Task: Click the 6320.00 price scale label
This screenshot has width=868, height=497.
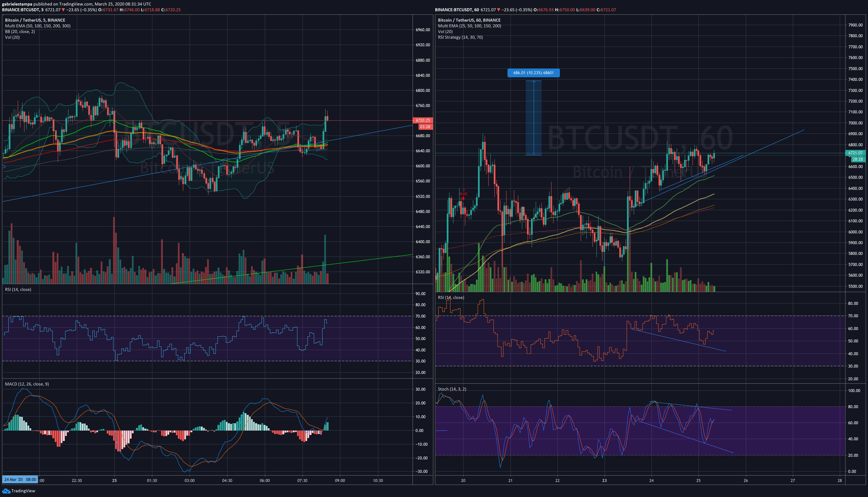Action: [423, 272]
